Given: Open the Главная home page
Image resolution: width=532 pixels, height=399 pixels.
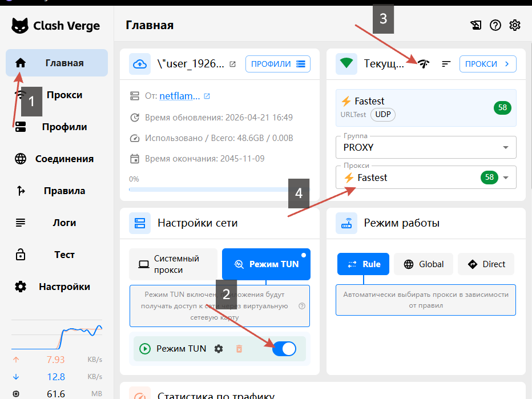Looking at the screenshot, I should (57, 63).
